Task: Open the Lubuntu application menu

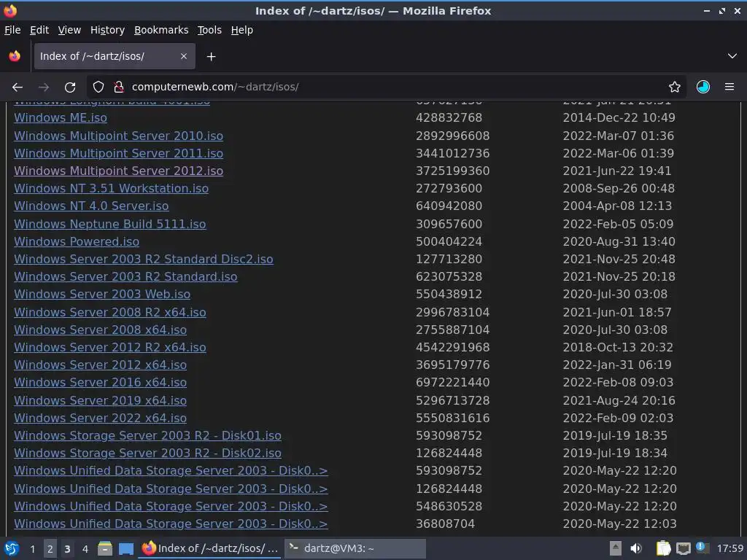Action: (x=12, y=548)
